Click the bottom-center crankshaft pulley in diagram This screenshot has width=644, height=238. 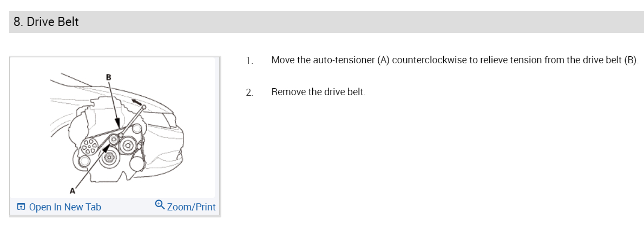point(109,158)
